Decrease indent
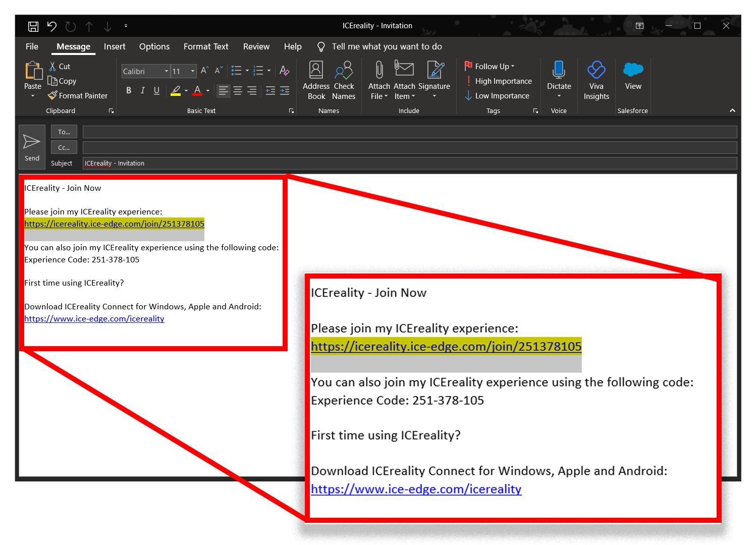 click(x=271, y=91)
